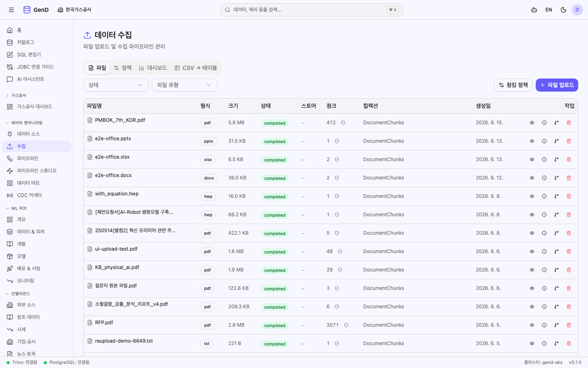Viewport: 588px width, 368px height.
Task: Expand the 가스공사 sidebar section
Action: click(x=16, y=95)
